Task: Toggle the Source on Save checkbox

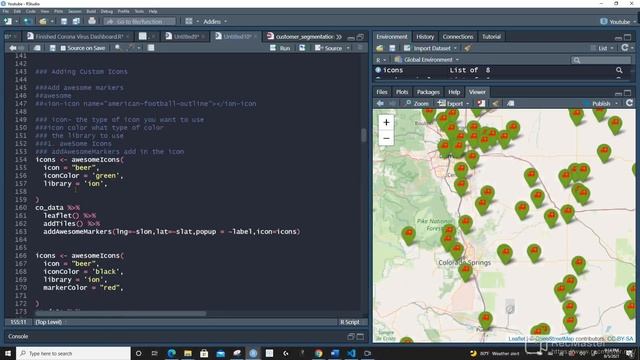Action: tap(63, 48)
